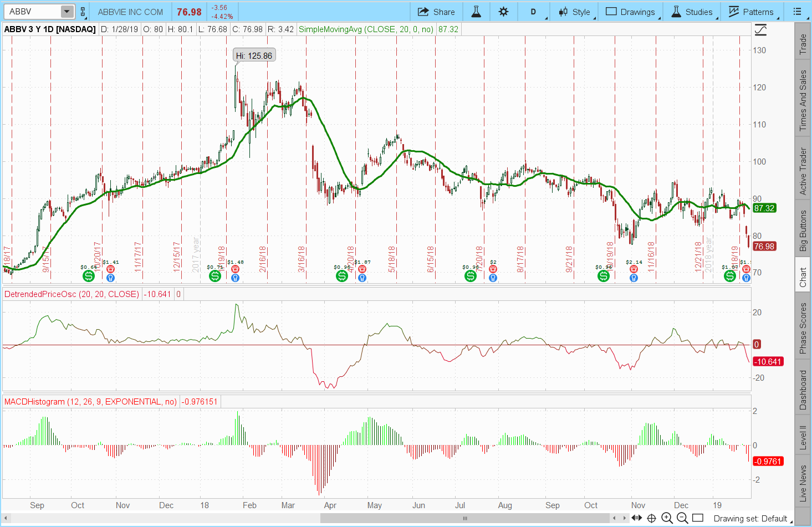The width and height of the screenshot is (812, 527).
Task: Open the Drawing set Default selector
Action: (750, 519)
